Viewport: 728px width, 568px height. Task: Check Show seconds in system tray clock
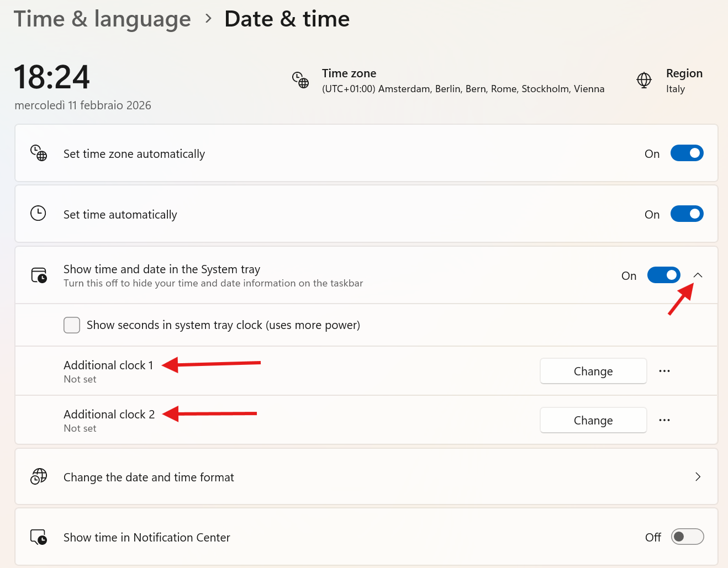point(72,325)
